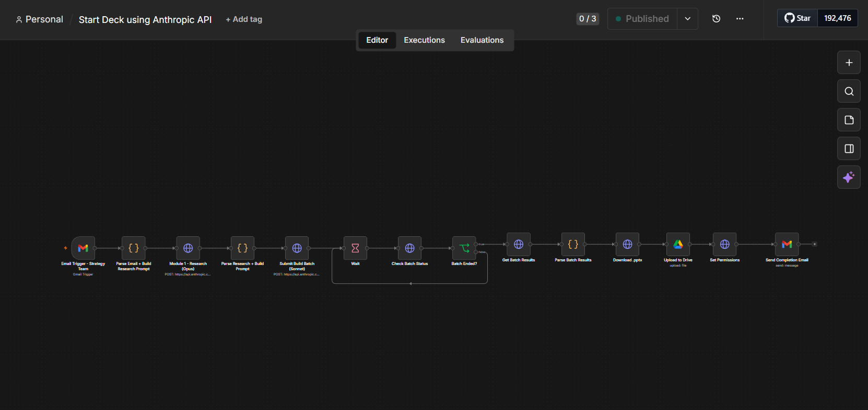
Task: Open the Personal project breadcrumb
Action: click(40, 19)
